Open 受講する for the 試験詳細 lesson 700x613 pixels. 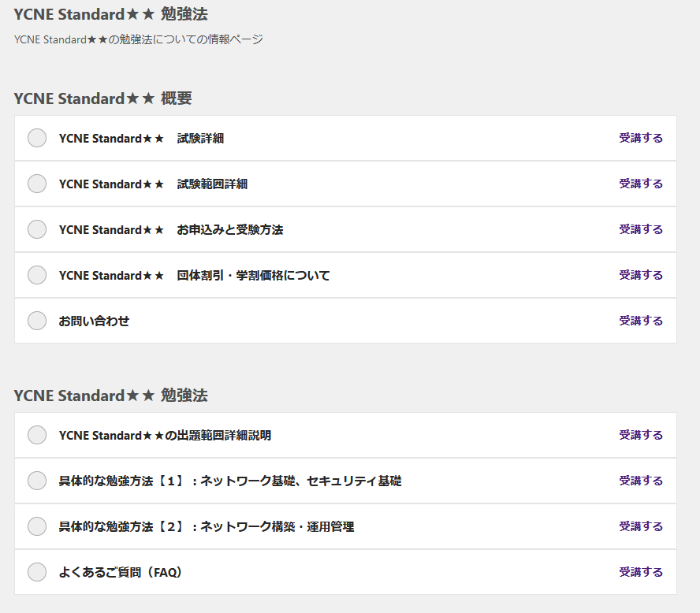point(641,138)
